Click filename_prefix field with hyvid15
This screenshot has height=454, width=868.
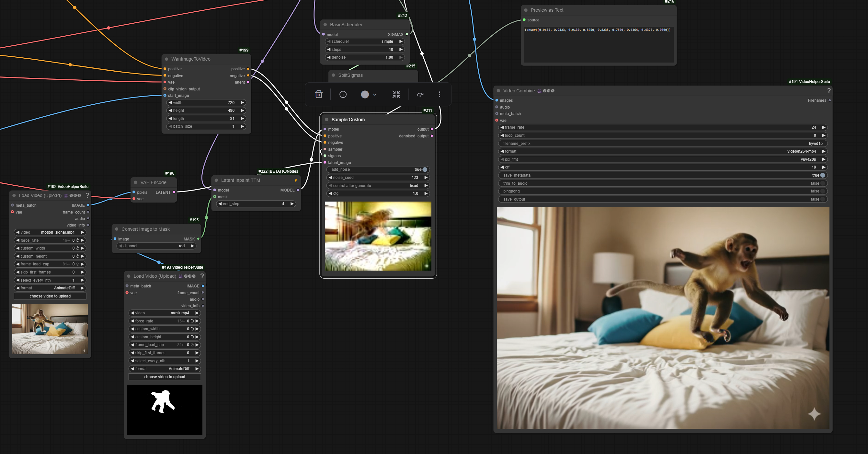[x=662, y=144]
